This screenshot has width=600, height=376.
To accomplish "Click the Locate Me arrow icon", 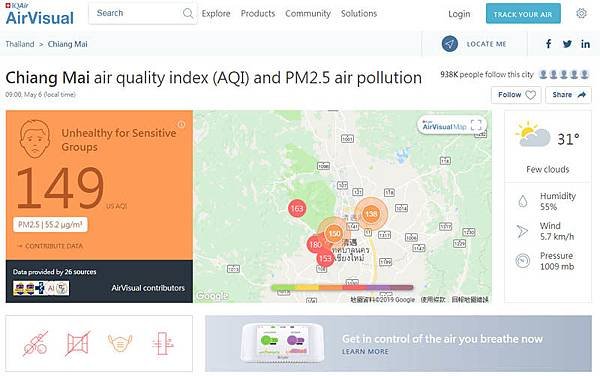I will pyautogui.click(x=450, y=44).
